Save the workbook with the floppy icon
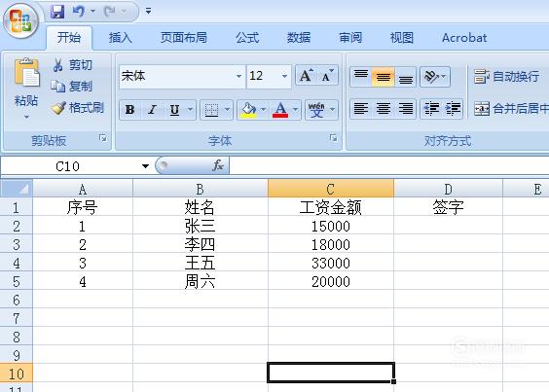The height and width of the screenshot is (392, 549). [57, 12]
